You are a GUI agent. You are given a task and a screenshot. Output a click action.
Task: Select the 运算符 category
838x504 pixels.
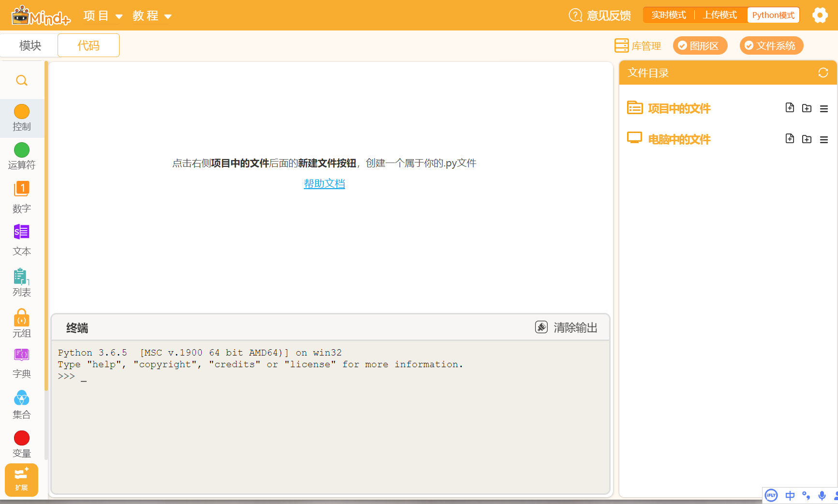[22, 156]
